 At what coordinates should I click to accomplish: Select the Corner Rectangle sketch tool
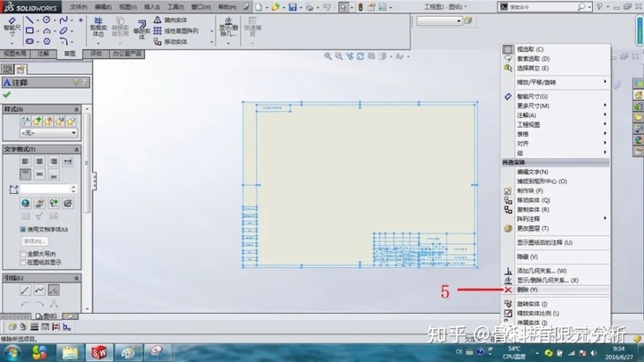point(30,30)
